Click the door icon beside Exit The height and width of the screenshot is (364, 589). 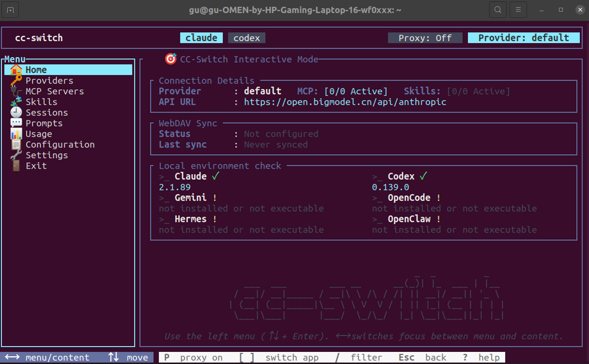point(16,166)
